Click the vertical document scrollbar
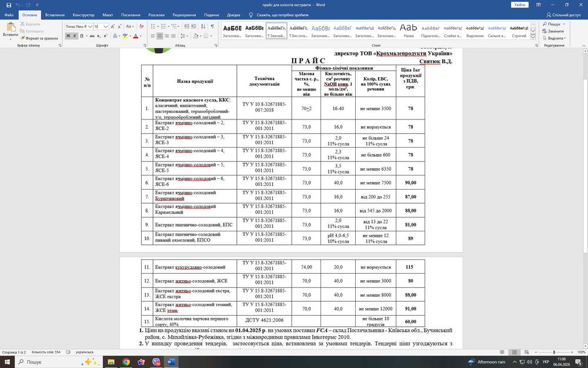Screen dimensions: 588x368 pos(584,199)
